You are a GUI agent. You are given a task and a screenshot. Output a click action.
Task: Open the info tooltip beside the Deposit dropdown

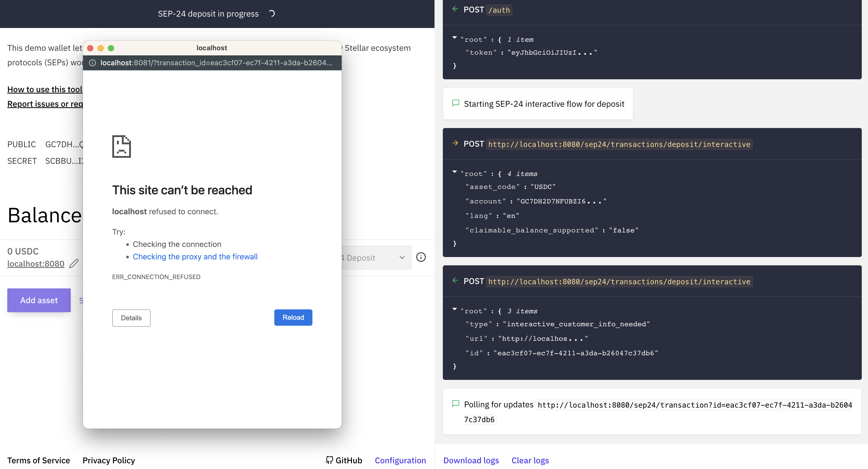(x=421, y=257)
